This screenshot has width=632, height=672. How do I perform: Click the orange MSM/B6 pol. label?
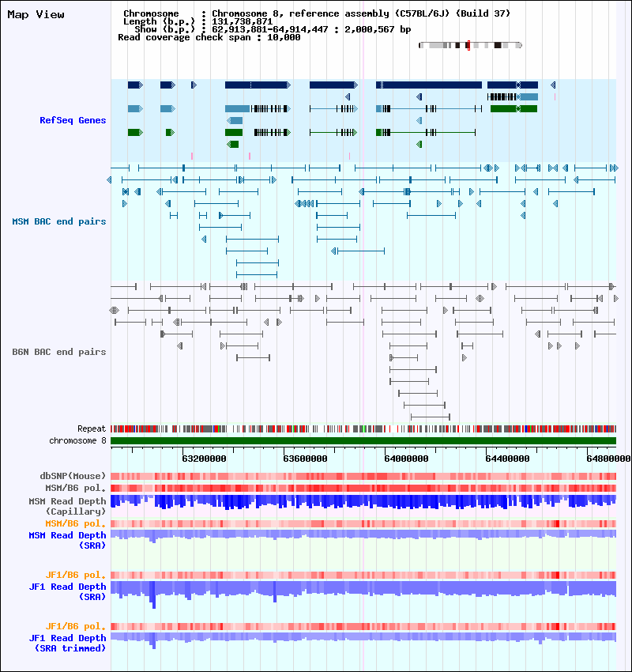75,523
